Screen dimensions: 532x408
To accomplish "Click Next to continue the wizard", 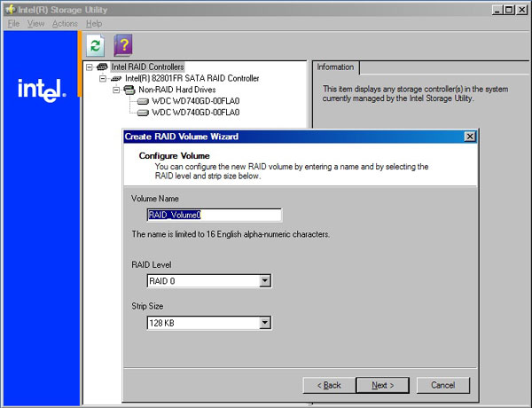I will click(x=383, y=385).
